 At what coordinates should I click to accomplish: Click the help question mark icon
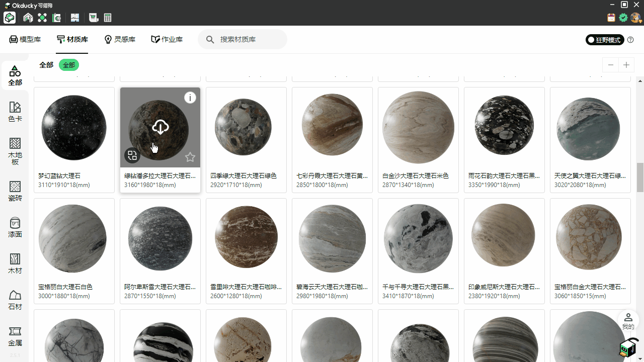pos(630,40)
